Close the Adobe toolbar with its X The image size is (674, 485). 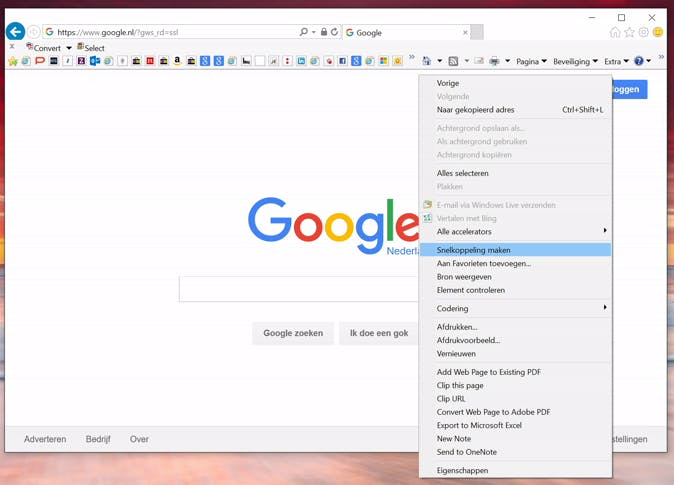tap(12, 46)
